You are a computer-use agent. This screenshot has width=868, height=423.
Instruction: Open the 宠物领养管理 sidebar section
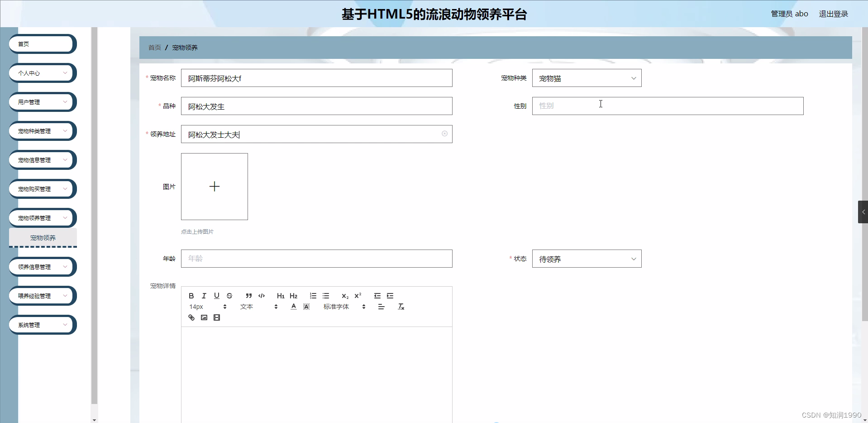(42, 218)
